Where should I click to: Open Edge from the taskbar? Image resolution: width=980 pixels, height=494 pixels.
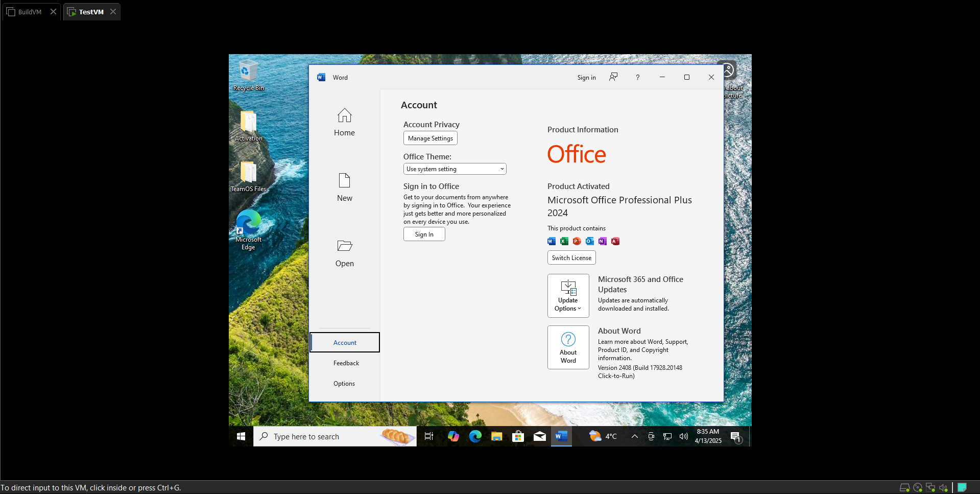pos(475,436)
